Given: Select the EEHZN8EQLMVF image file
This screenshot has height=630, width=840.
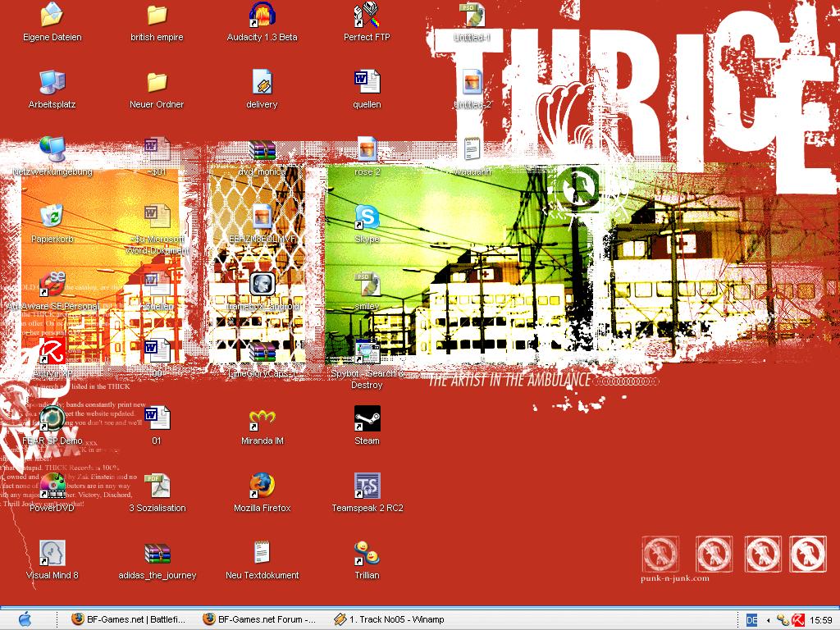Looking at the screenshot, I should click(262, 217).
